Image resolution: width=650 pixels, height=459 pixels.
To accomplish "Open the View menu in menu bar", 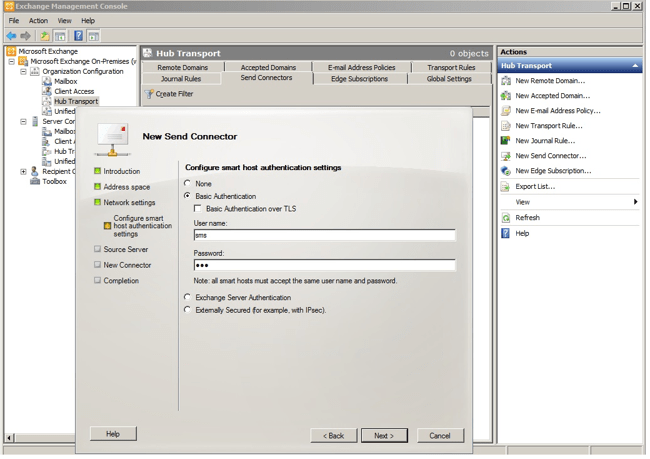I will coord(65,21).
